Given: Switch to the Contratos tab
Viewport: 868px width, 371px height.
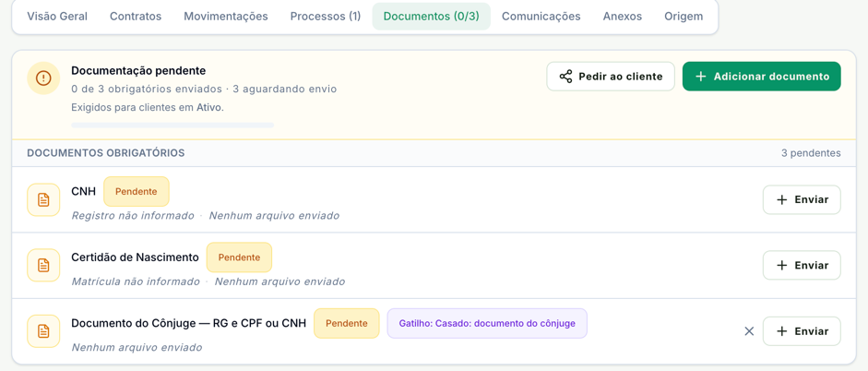Looking at the screenshot, I should 136,16.
